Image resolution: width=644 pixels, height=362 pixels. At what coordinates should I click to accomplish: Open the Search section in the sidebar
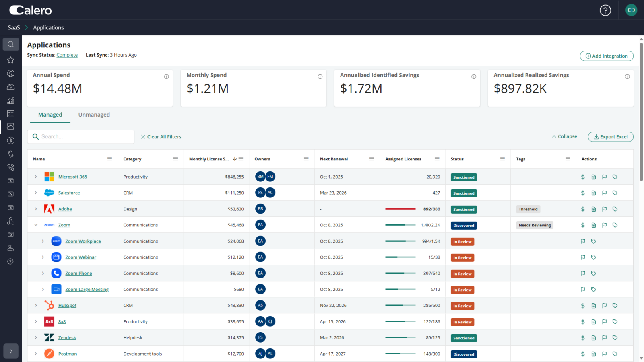click(x=11, y=44)
